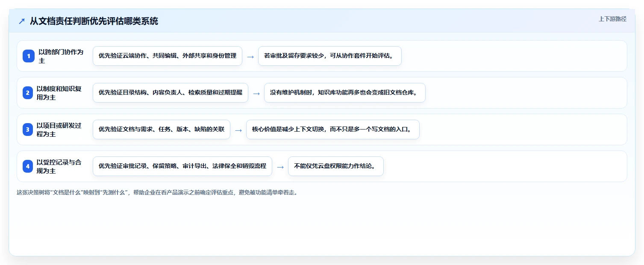The height and width of the screenshot is (265, 644).
Task: Click the footer note 这张决策树将“文档是什么”
Action: [157, 192]
